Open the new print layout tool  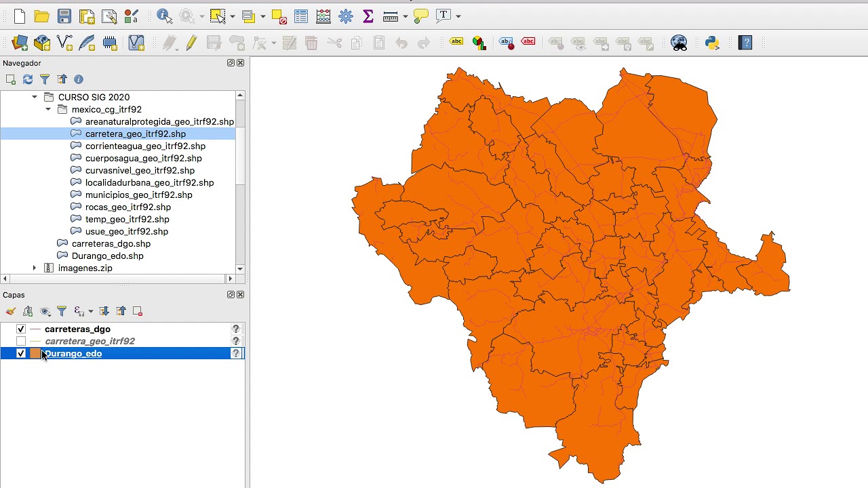tap(87, 16)
